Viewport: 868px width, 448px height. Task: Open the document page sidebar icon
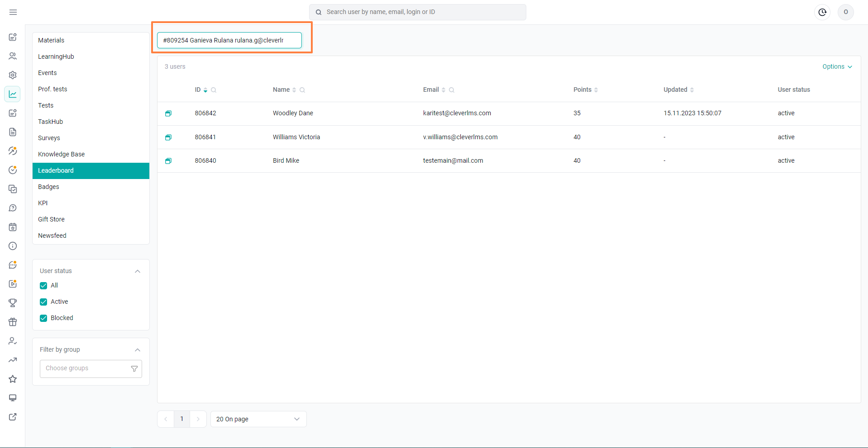pos(13,132)
